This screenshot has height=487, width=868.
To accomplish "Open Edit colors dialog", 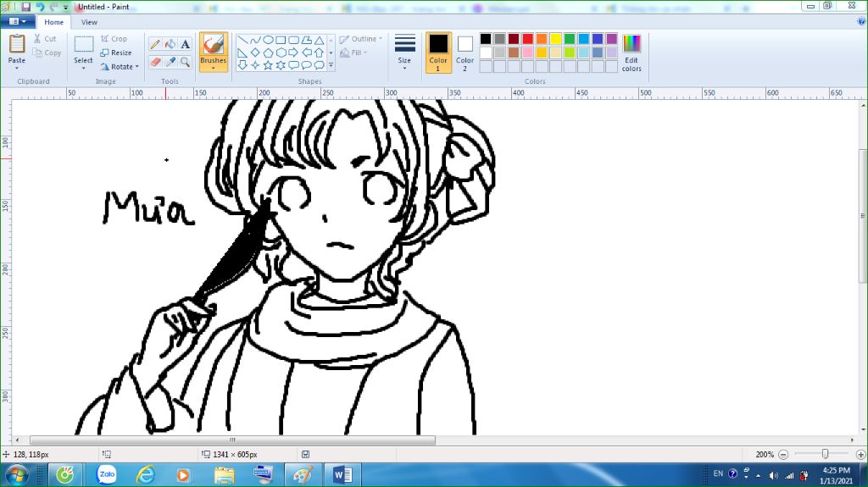I will tap(632, 53).
